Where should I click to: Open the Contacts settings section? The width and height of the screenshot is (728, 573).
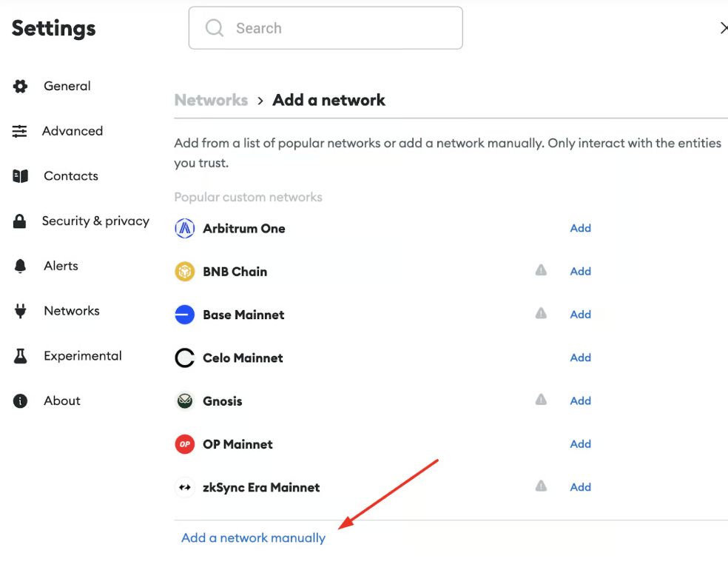pos(71,175)
